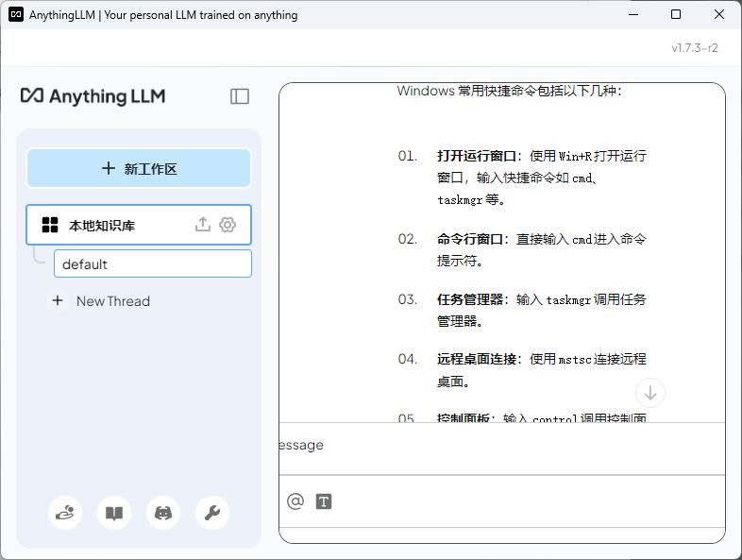The width and height of the screenshot is (742, 560).
Task: Click the list number 01.
Action: (x=408, y=156)
